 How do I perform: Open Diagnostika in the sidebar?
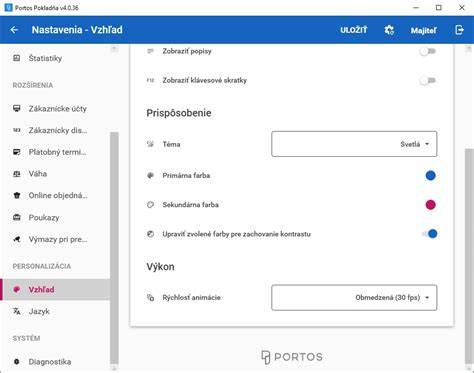point(55,361)
